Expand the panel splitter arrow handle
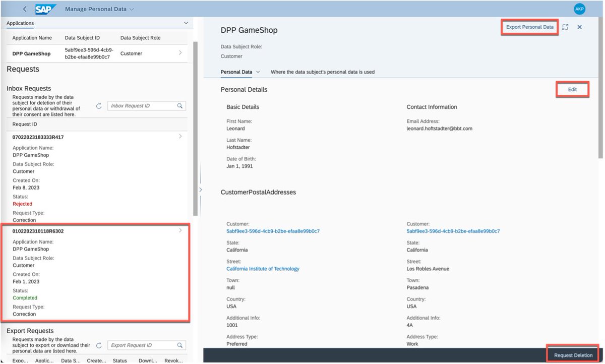The height and width of the screenshot is (364, 605). [x=200, y=190]
